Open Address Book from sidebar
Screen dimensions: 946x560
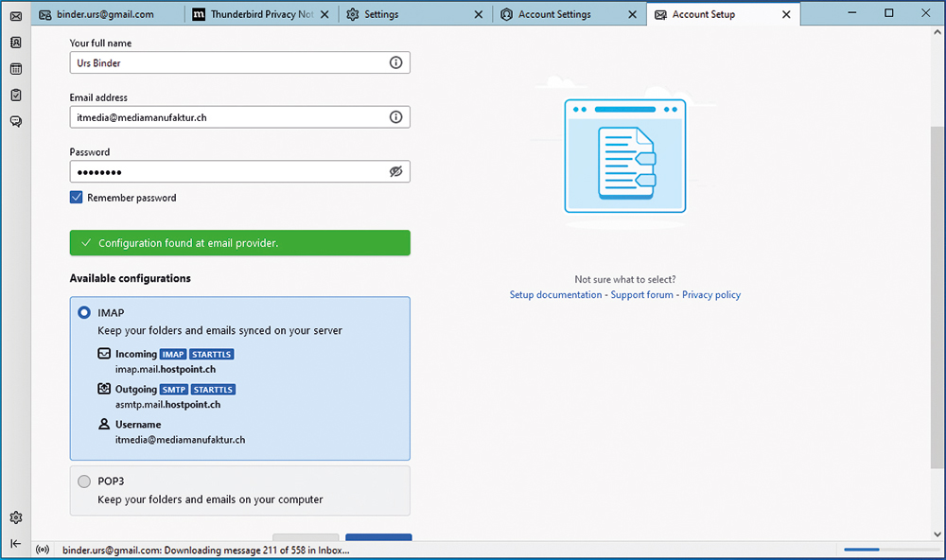(x=16, y=43)
